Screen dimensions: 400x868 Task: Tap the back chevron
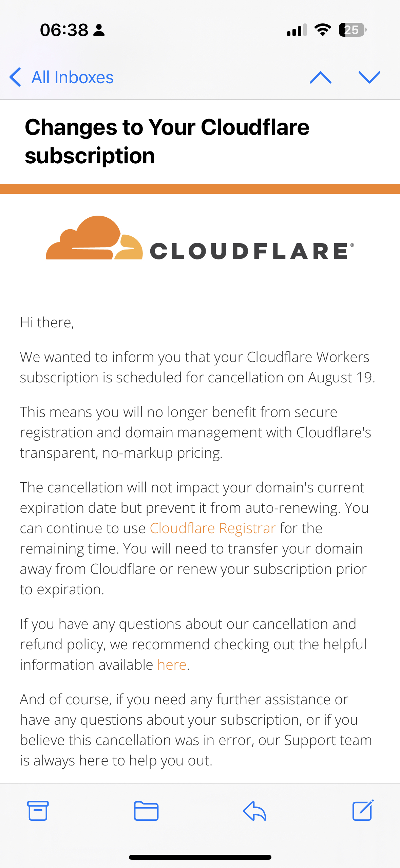(x=16, y=77)
